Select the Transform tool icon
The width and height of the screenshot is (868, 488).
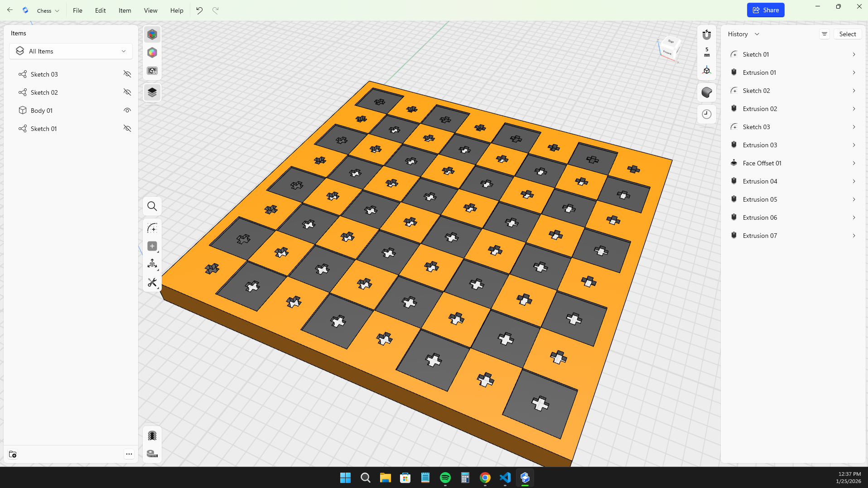(x=152, y=264)
